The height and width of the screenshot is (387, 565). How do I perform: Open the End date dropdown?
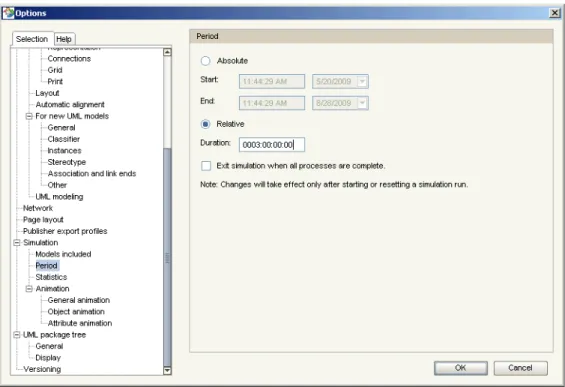coord(362,103)
